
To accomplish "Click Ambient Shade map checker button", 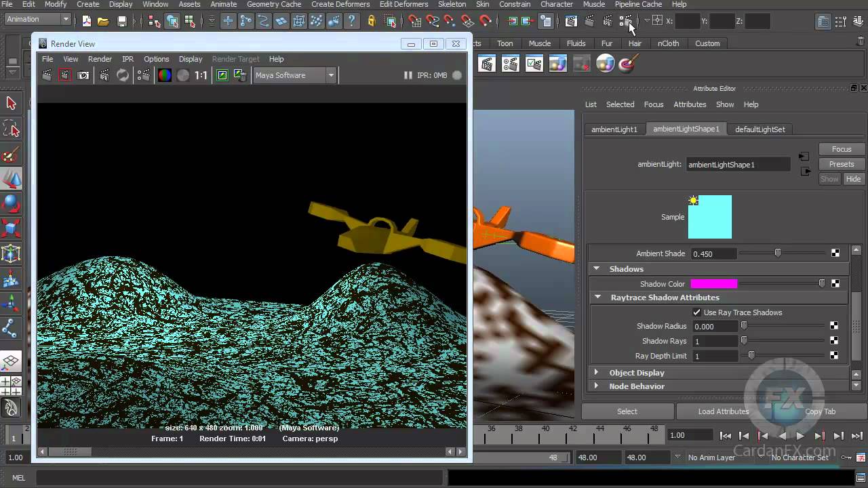I will pyautogui.click(x=835, y=253).
